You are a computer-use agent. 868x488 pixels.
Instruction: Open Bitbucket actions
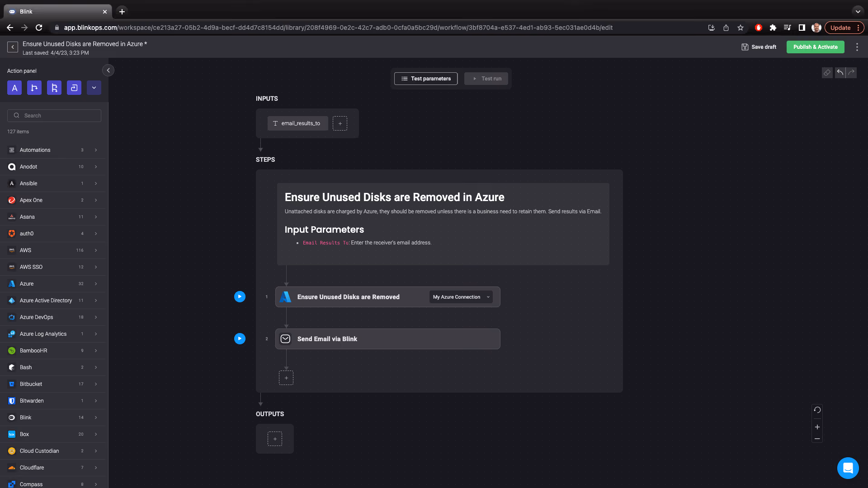tap(52, 384)
